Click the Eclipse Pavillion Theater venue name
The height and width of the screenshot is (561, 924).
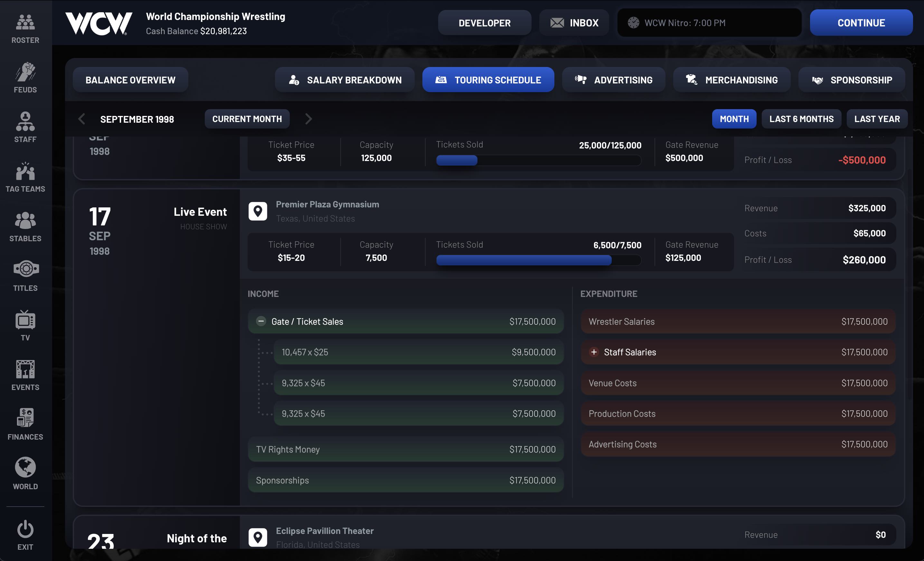[x=325, y=531]
